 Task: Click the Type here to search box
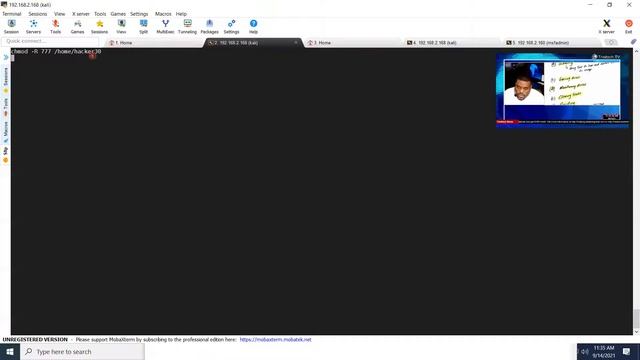pos(82,351)
